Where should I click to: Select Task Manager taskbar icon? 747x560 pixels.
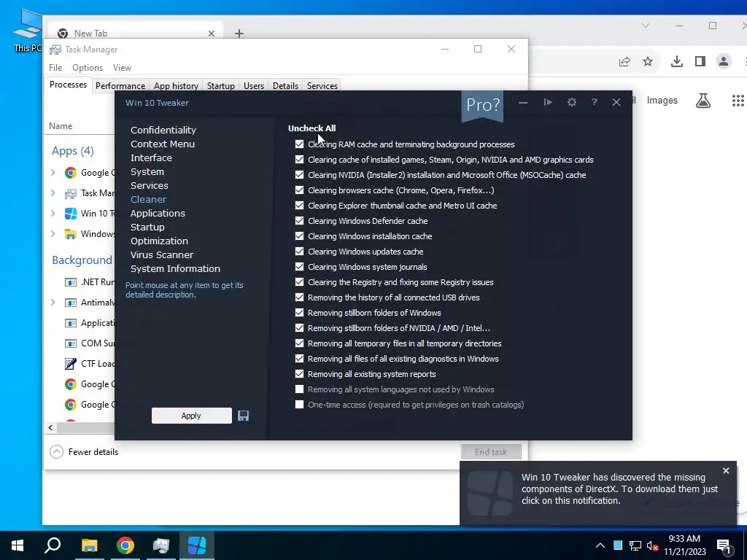161,545
